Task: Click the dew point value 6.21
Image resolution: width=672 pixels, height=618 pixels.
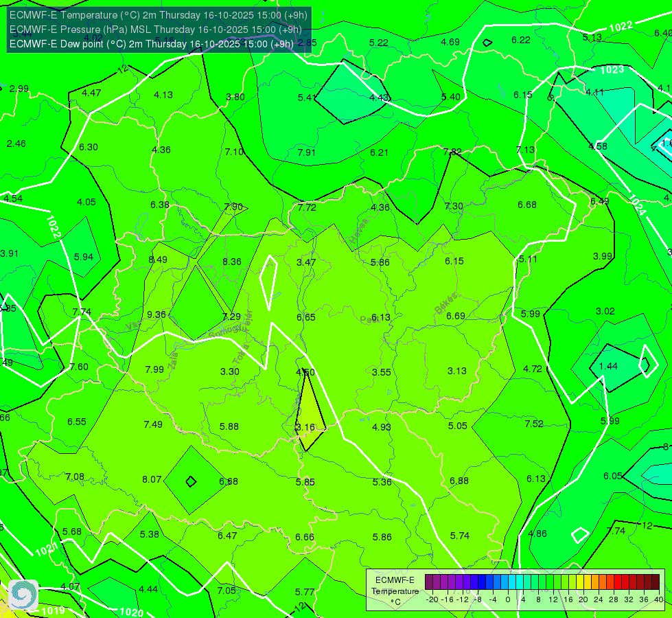Action: 380,152
